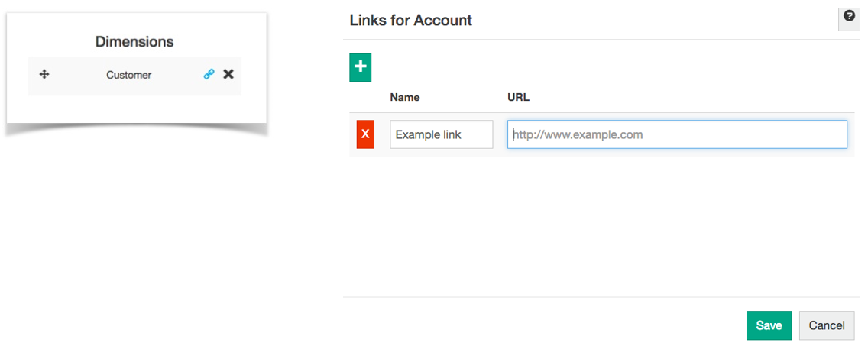The width and height of the screenshot is (868, 346).
Task: Click the grey link row background
Action: (x=500, y=151)
